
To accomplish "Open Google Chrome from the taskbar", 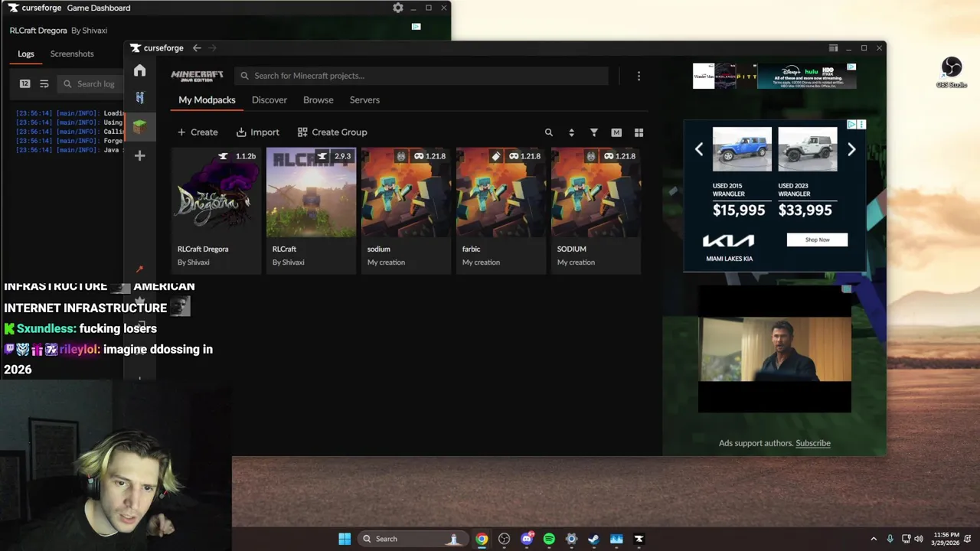I will tap(482, 539).
